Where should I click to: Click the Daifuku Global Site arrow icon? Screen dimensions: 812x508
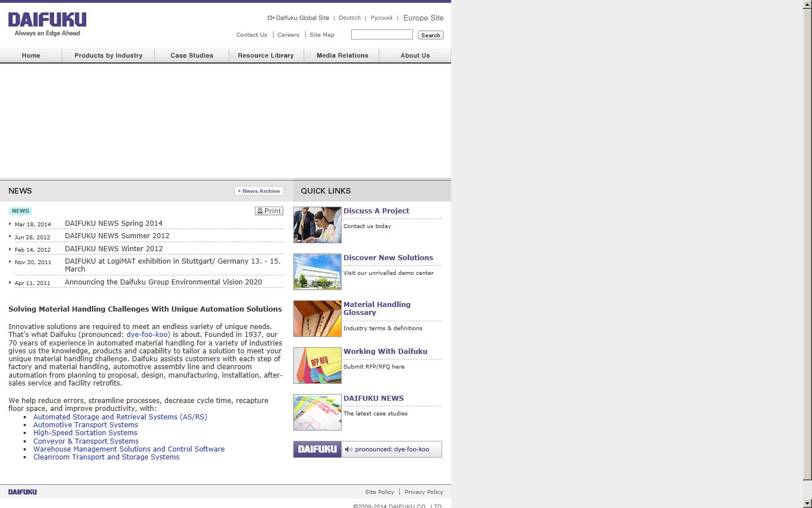pyautogui.click(x=270, y=17)
